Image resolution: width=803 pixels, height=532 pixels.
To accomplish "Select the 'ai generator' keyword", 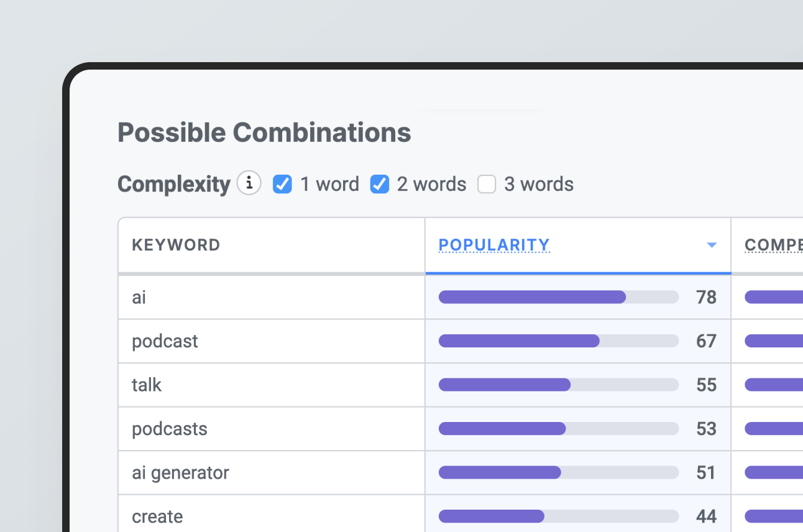I will coord(180,473).
